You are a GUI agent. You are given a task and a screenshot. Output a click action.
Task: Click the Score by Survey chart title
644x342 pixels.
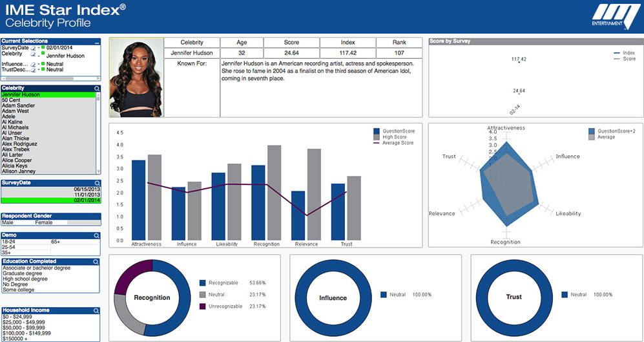pos(450,41)
